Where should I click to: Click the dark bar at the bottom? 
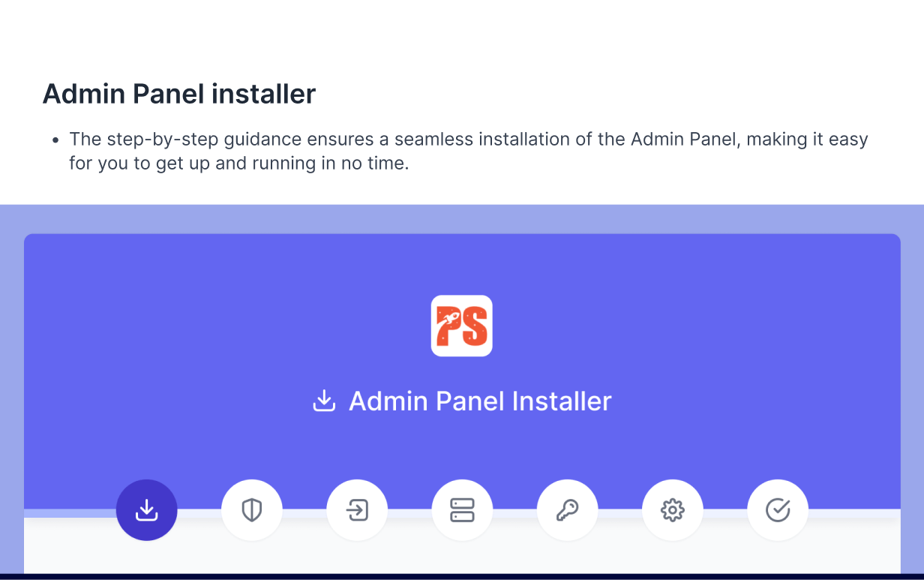click(x=462, y=577)
